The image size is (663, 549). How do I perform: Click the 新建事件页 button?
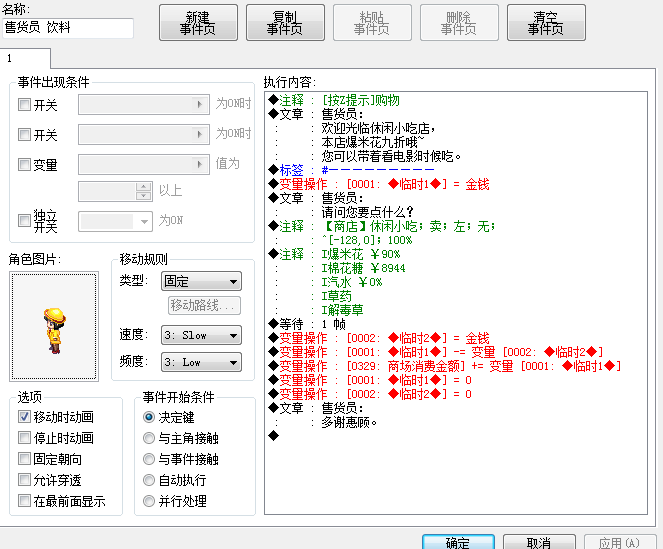coord(198,23)
